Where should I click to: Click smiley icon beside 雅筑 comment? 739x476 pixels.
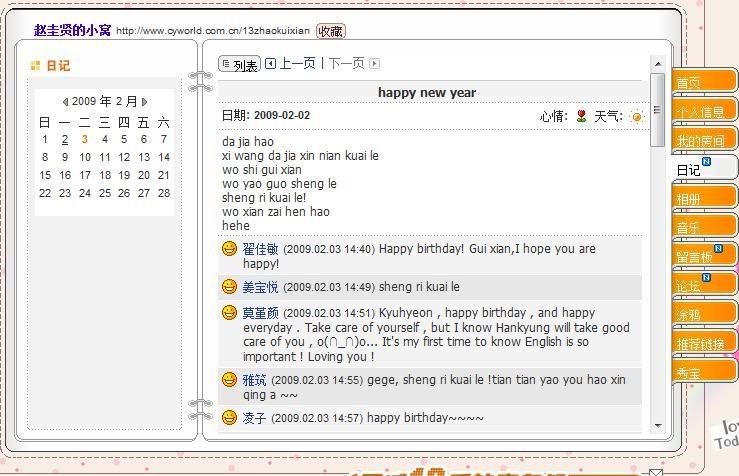click(230, 379)
